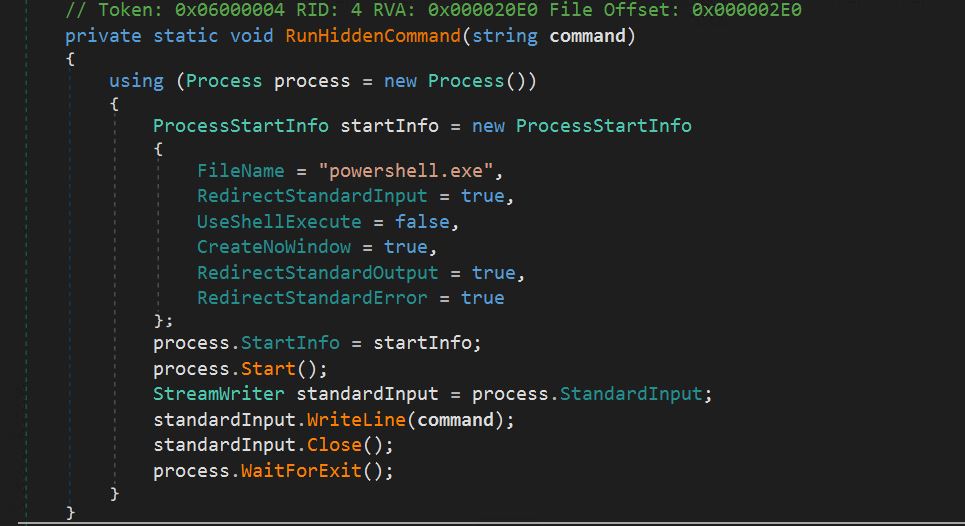Viewport: 965px width, 526px height.
Task: Click the RedirectStandardError property
Action: (312, 298)
